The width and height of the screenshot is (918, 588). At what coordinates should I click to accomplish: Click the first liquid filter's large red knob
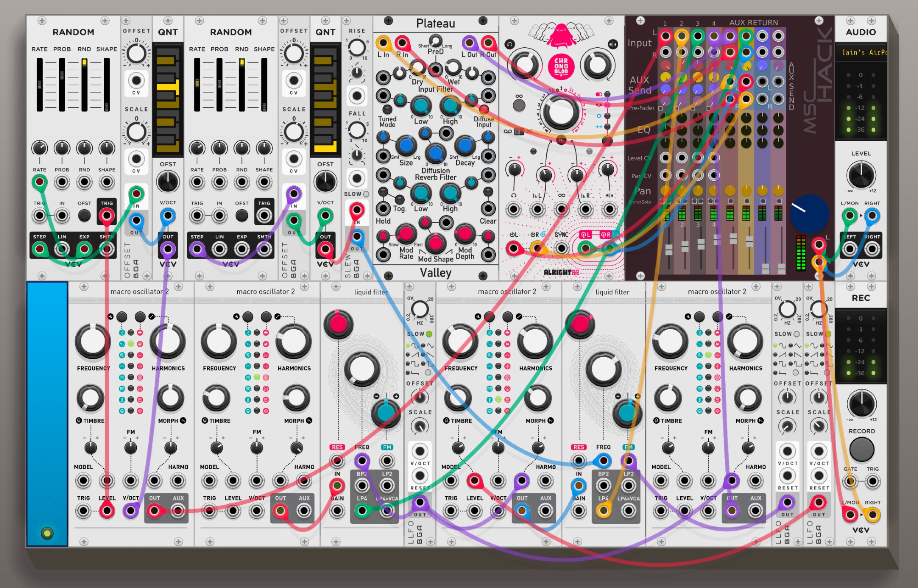[338, 324]
